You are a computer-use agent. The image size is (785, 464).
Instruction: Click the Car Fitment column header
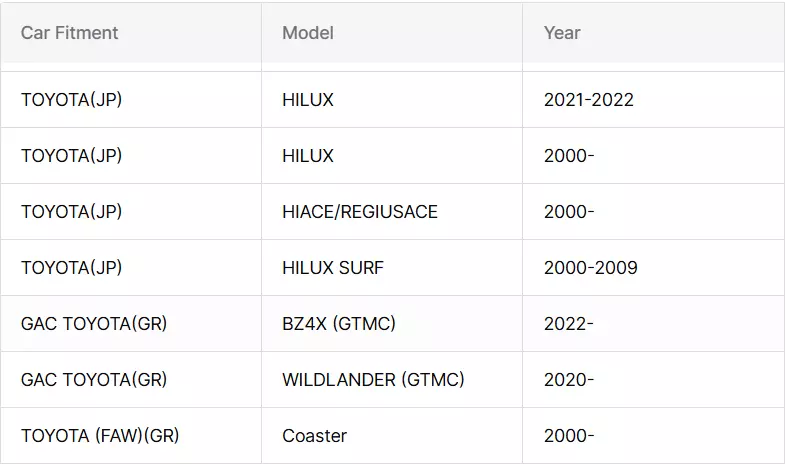(x=70, y=33)
